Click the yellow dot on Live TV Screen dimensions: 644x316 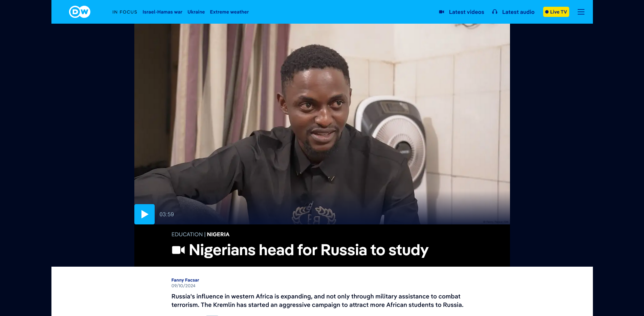click(x=547, y=12)
